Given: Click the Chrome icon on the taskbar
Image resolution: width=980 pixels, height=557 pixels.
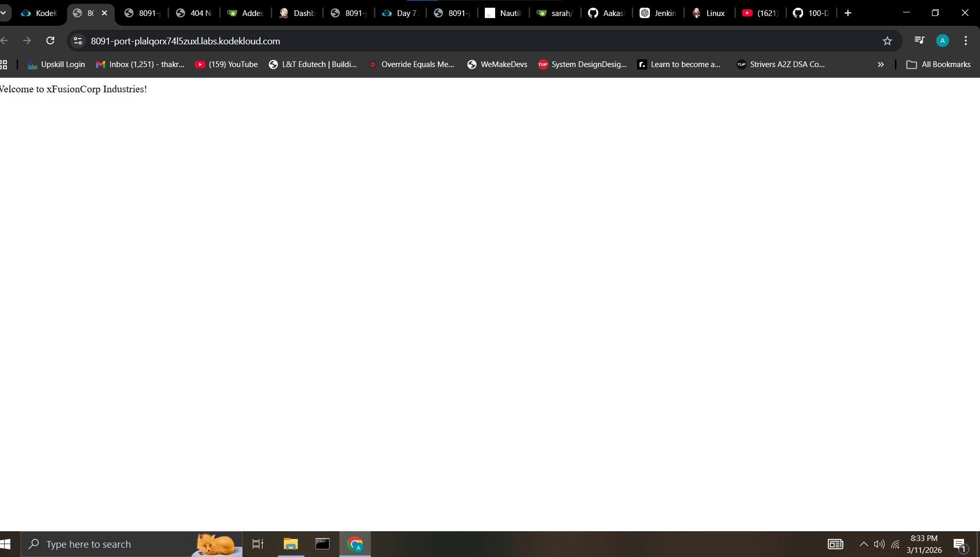Looking at the screenshot, I should coord(355,544).
